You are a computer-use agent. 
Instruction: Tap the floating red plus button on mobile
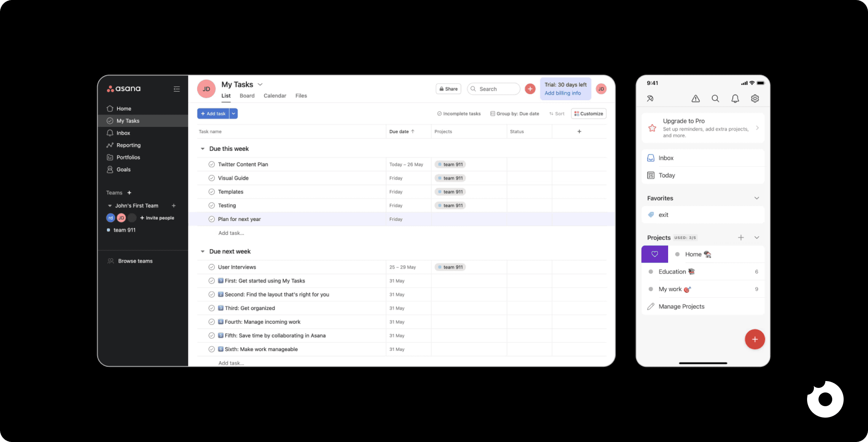pyautogui.click(x=755, y=339)
